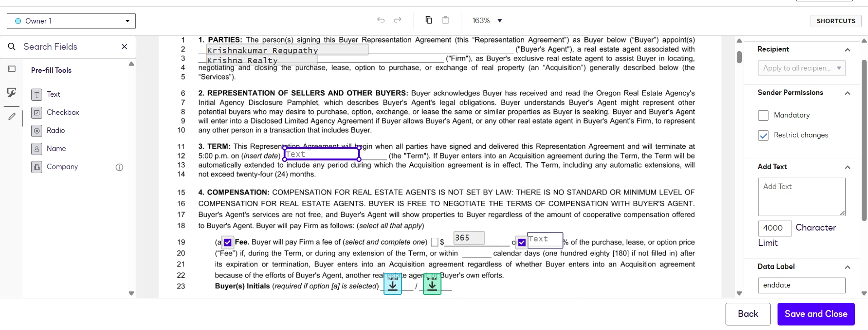868x330 pixels.
Task: Select the signature tools sidebar icon
Action: (12, 92)
